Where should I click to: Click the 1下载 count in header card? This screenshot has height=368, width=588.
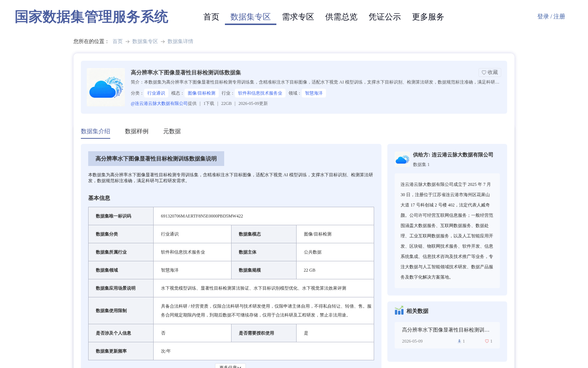(x=209, y=103)
